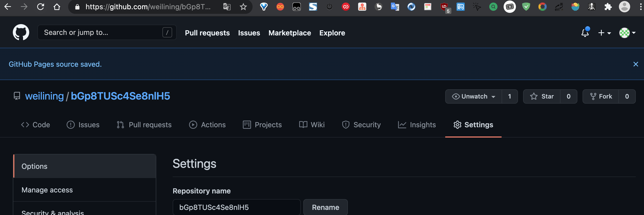This screenshot has height=215, width=644.
Task: Click the 'GitHub Pages source saved.' message
Action: click(x=55, y=64)
